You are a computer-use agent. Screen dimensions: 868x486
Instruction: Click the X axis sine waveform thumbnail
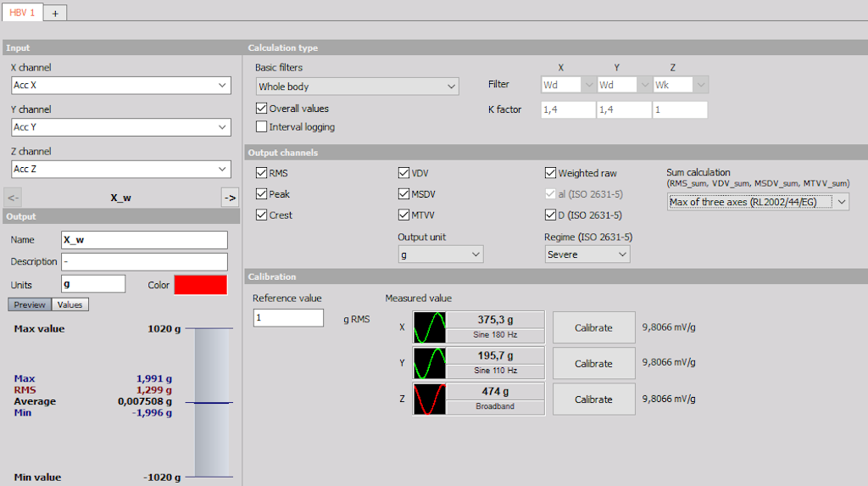[429, 327]
